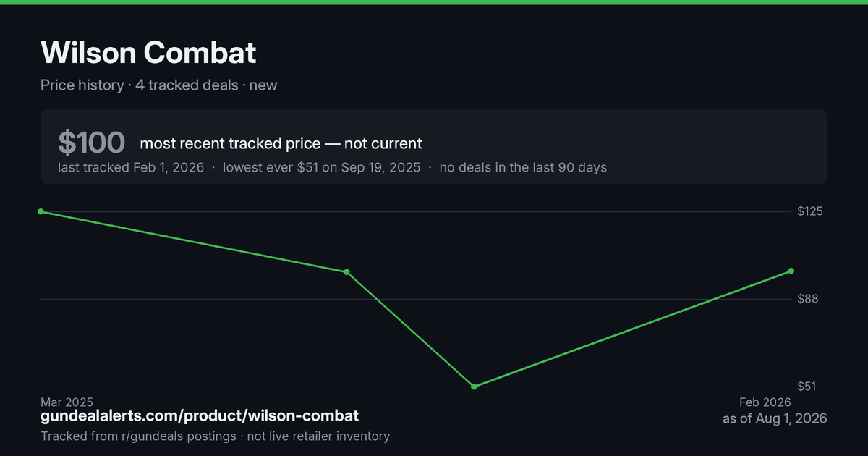Viewport: 868px width, 456px height.
Task: Click the $51 axis label
Action: (807, 387)
